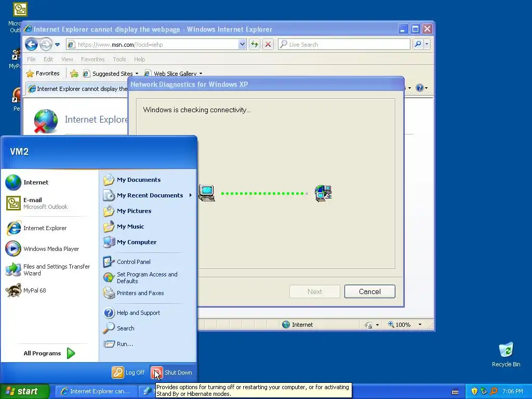Image resolution: width=532 pixels, height=399 pixels.
Task: Click Add to Favorites Bar icon
Action: point(74,74)
